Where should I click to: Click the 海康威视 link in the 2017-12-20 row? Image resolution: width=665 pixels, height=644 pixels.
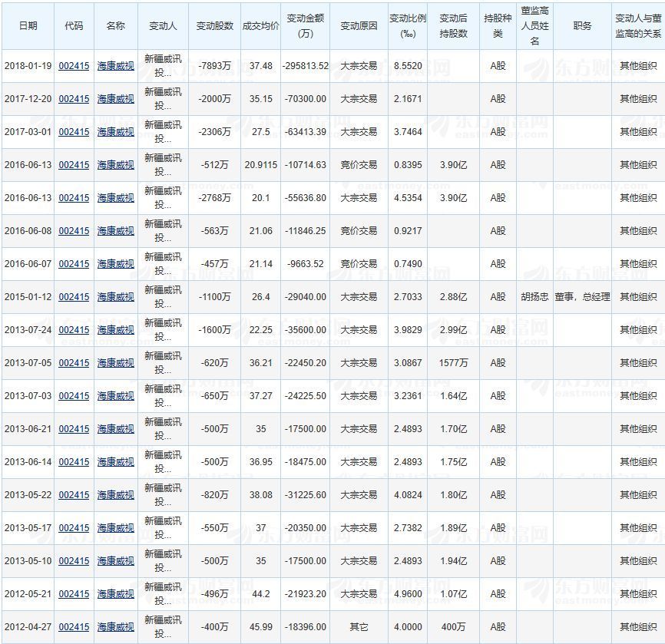click(x=115, y=99)
